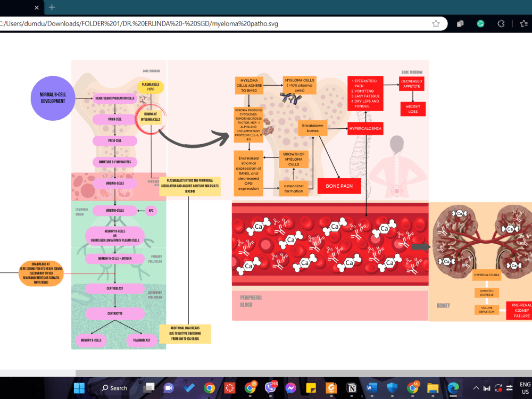Open Sticky Notes from the taskbar
Screen dimensions: 532x399
click(x=311, y=387)
